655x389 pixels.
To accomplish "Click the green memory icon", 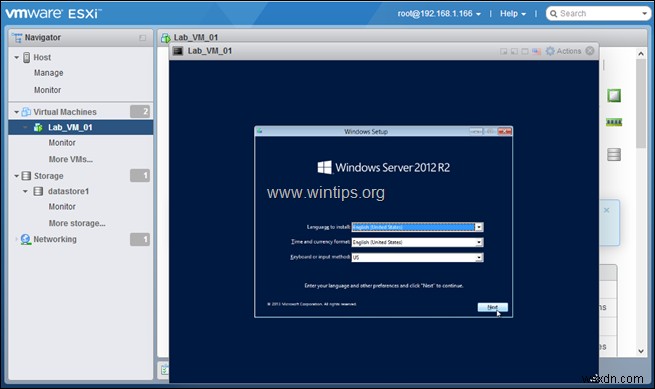I will click(614, 122).
